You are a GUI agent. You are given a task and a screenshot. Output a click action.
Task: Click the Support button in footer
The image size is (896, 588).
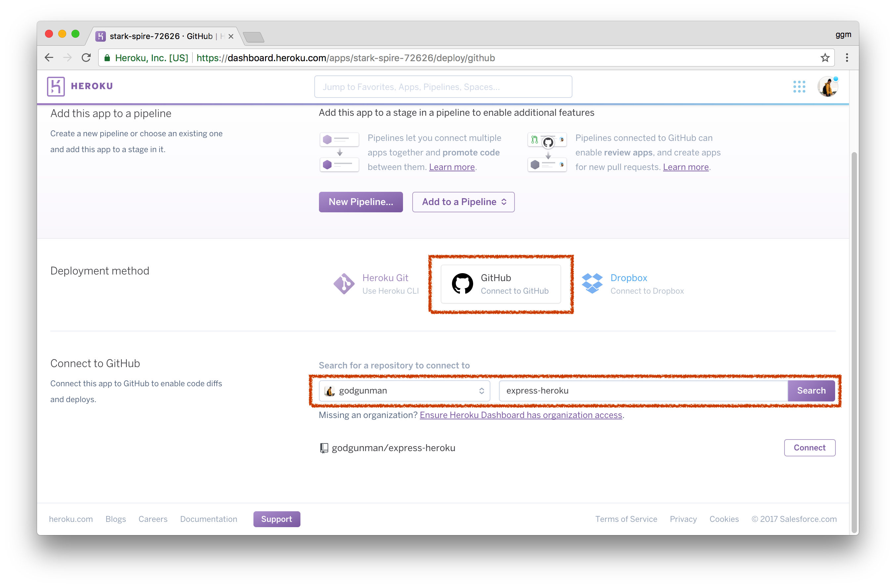tap(277, 519)
